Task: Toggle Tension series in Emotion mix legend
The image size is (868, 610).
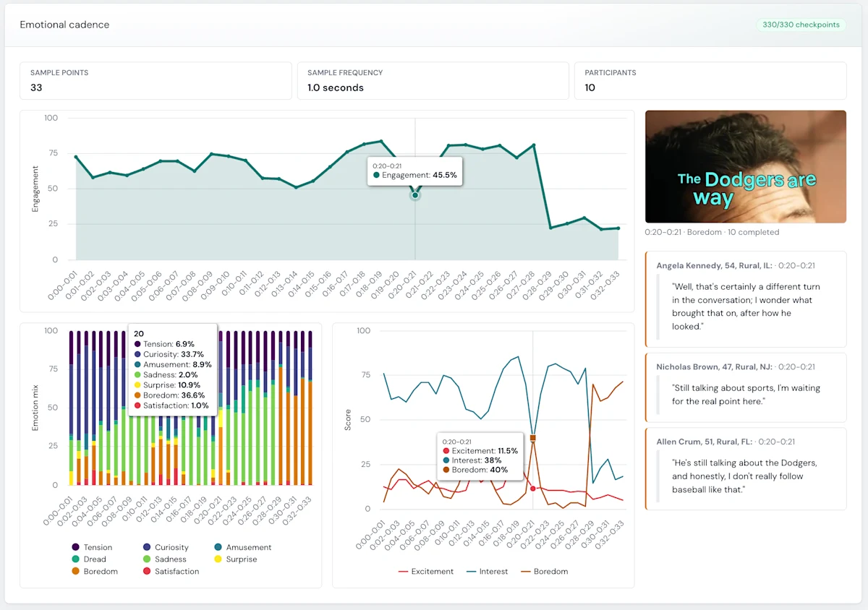Action: tap(92, 547)
